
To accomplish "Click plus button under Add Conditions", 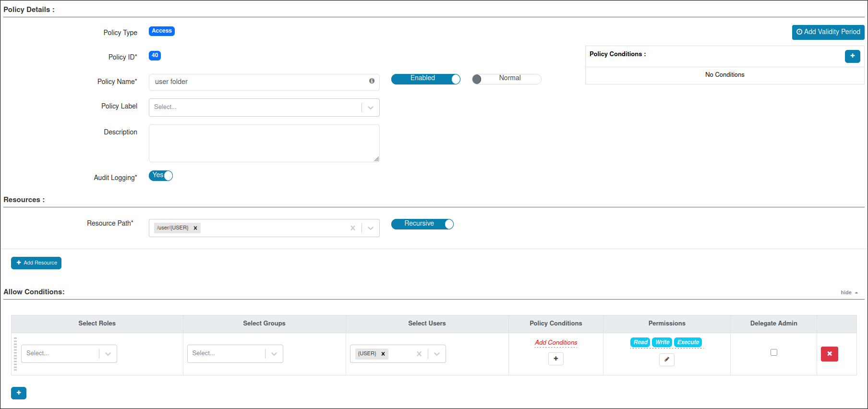I will (x=555, y=359).
